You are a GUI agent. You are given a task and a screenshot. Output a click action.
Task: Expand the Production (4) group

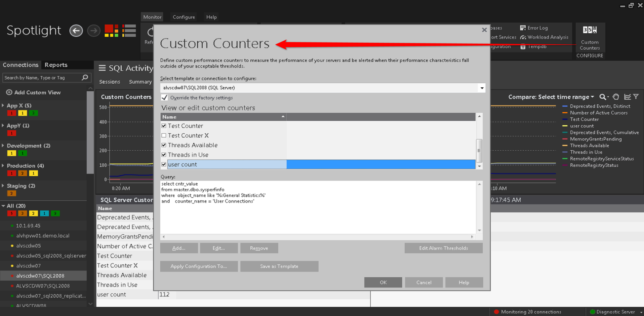coord(3,166)
